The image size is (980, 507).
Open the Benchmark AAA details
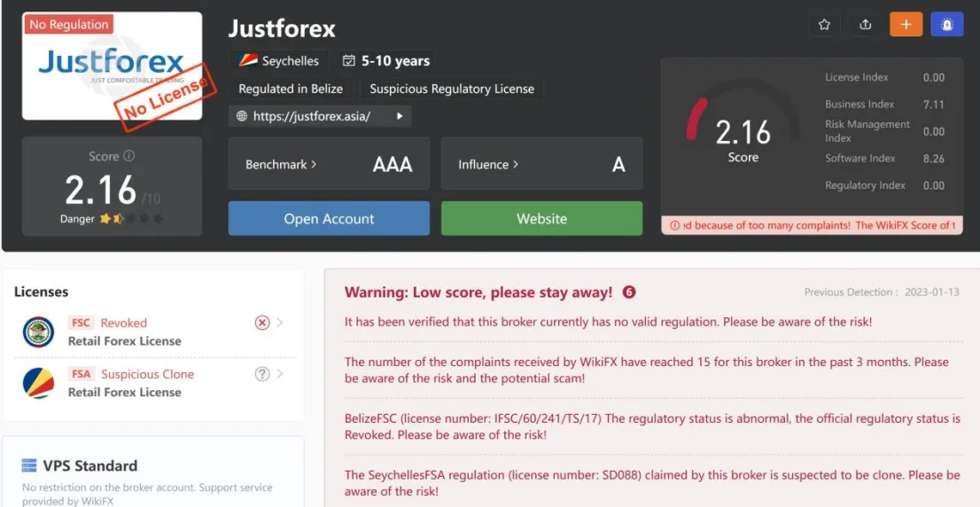[x=329, y=164]
